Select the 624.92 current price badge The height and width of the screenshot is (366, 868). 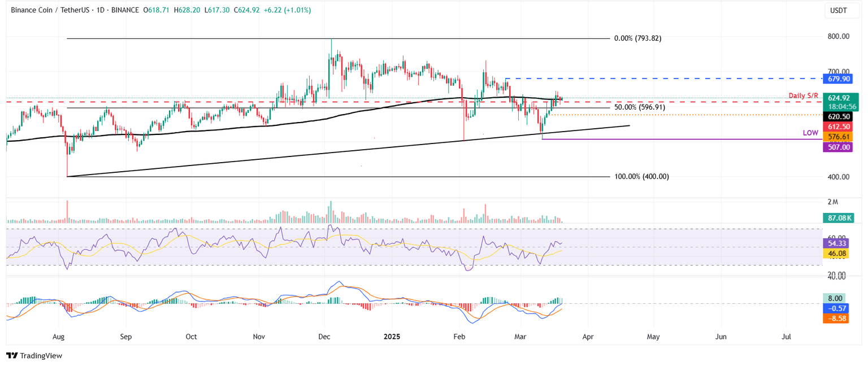coord(839,97)
